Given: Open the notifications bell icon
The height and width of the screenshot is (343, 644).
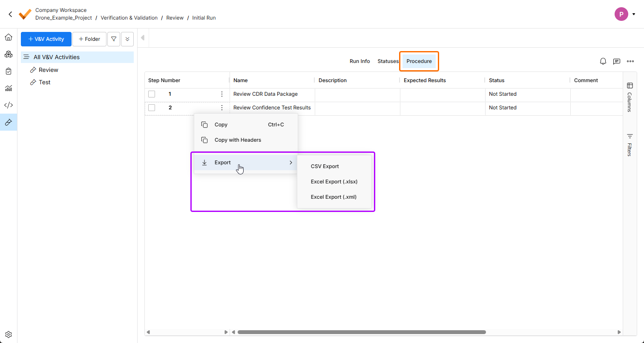Looking at the screenshot, I should coord(603,61).
